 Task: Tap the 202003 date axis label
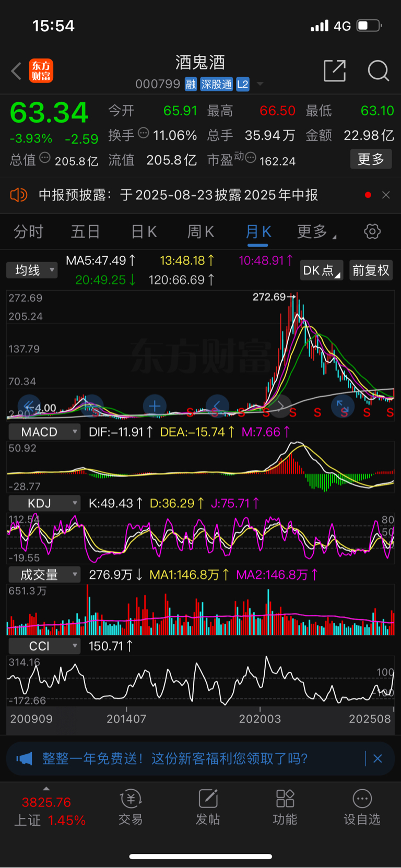(x=260, y=719)
